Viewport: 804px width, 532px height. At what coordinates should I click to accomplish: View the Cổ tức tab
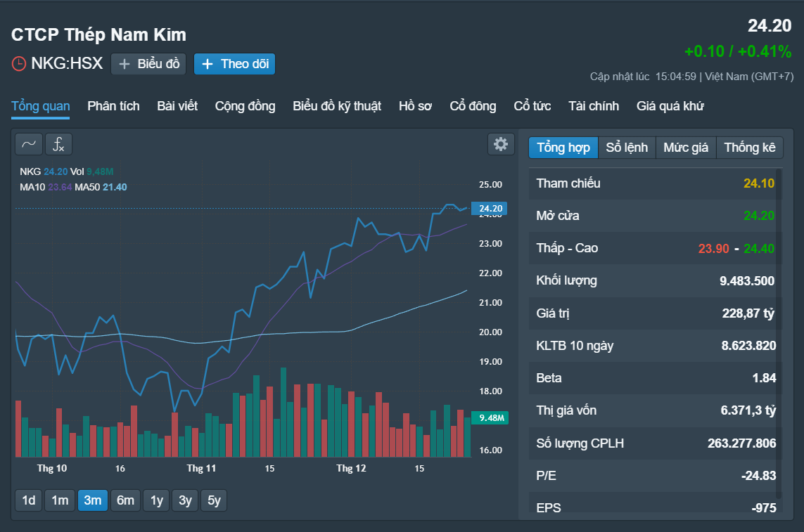point(532,106)
